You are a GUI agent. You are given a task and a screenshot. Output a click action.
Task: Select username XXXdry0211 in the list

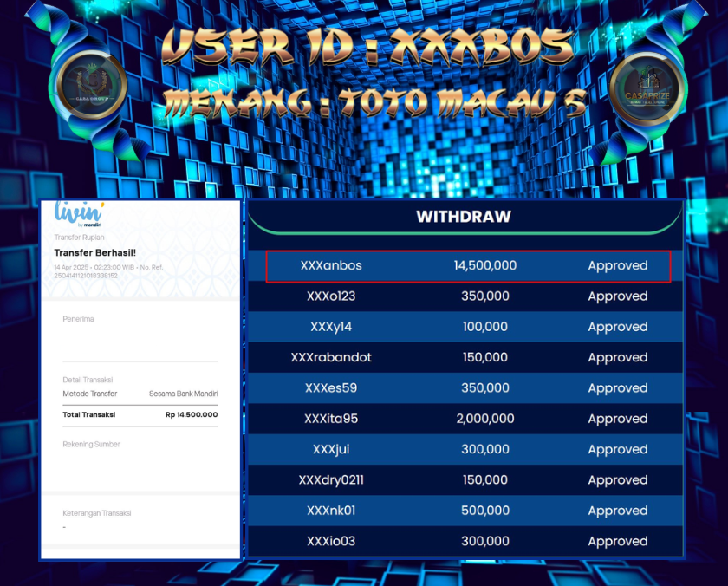point(331,480)
